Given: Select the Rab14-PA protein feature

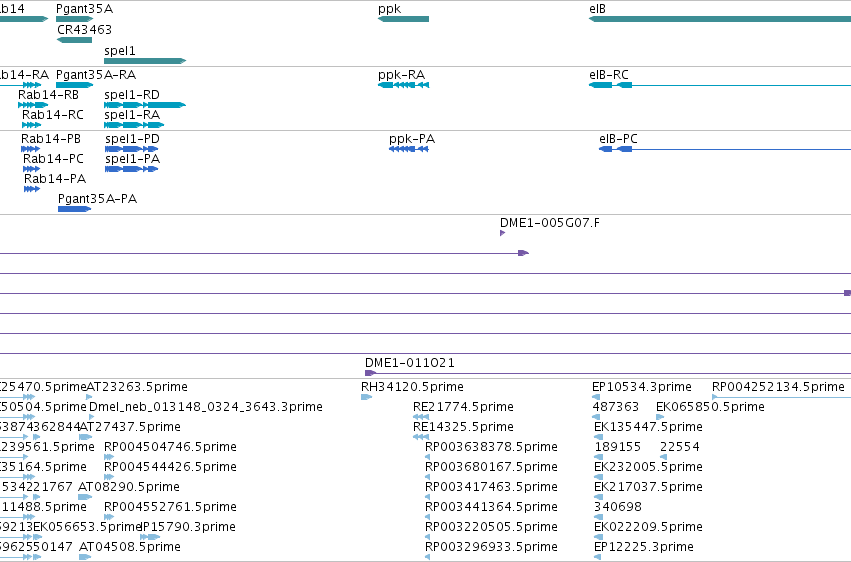Looking at the screenshot, I should pos(32,189).
